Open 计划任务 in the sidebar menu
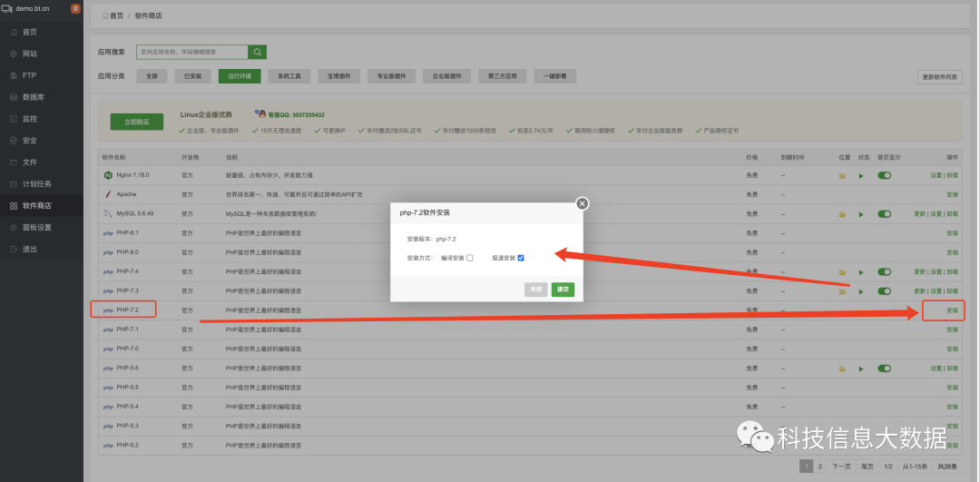The image size is (980, 482). [37, 183]
